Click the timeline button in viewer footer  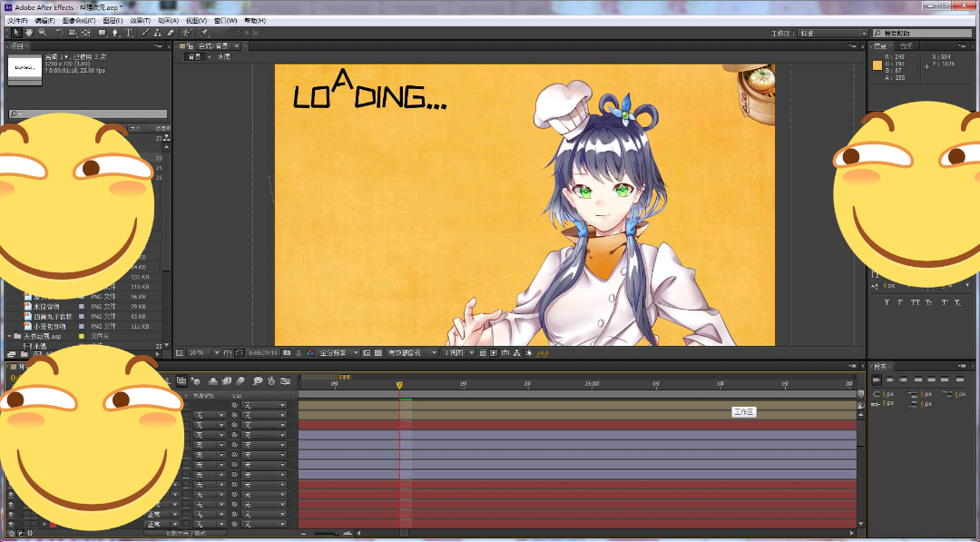point(505,353)
